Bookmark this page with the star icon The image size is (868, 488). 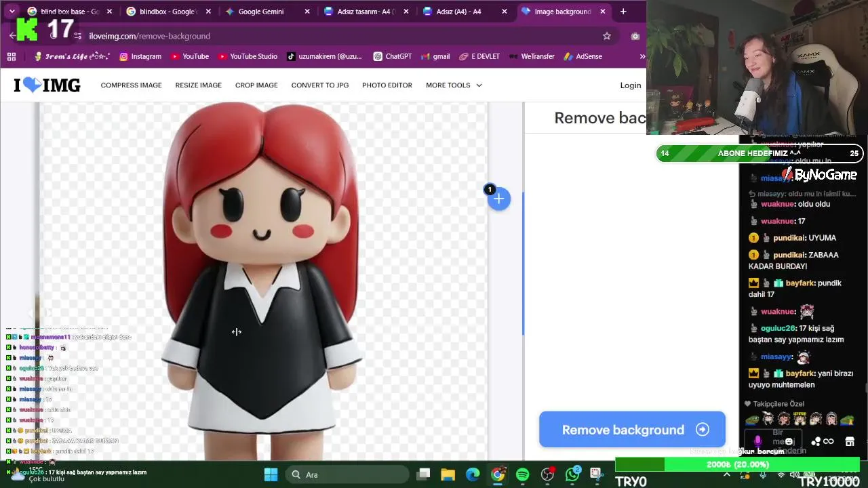[x=607, y=36]
